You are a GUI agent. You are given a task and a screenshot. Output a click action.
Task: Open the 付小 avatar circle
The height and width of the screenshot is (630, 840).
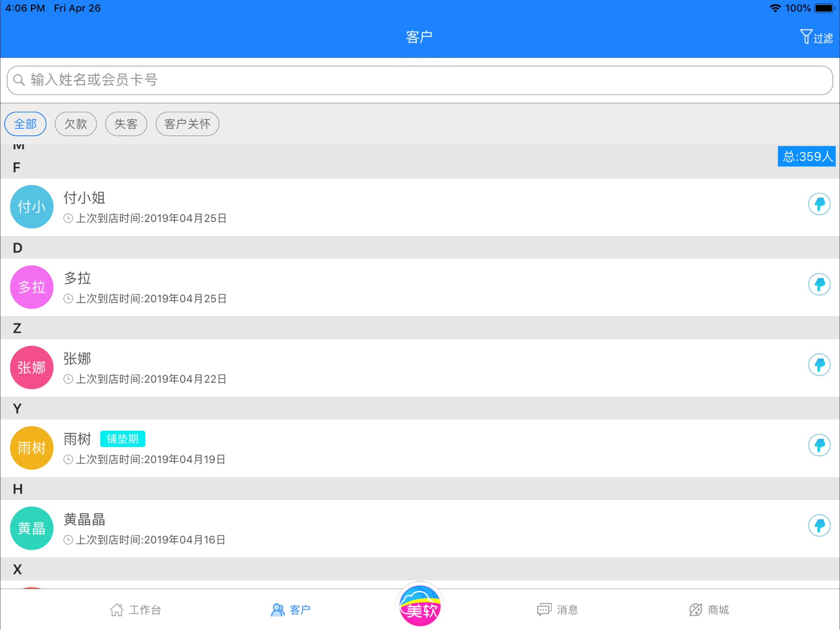(x=32, y=207)
